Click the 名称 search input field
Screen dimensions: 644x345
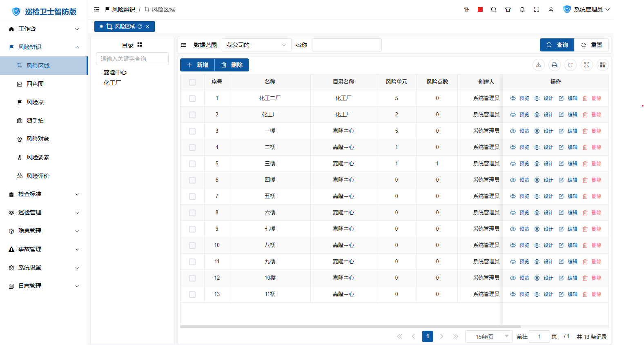(347, 45)
